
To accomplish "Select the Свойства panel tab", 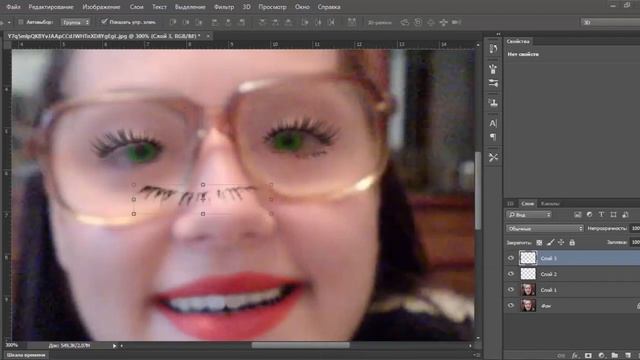I will pos(518,41).
